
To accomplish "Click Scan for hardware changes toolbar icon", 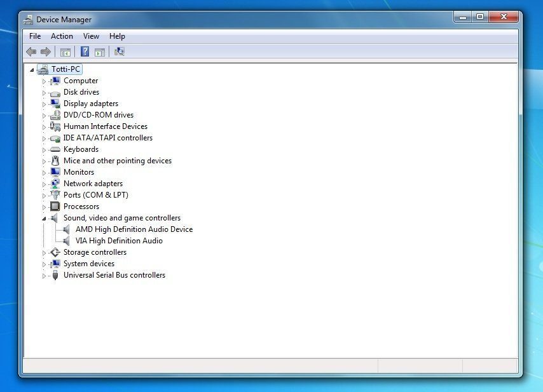I will pos(119,51).
